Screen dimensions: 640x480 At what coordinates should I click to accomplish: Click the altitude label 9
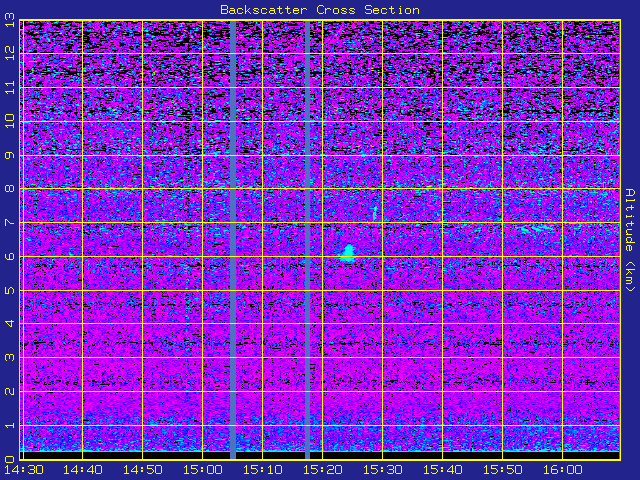[x=10, y=155]
